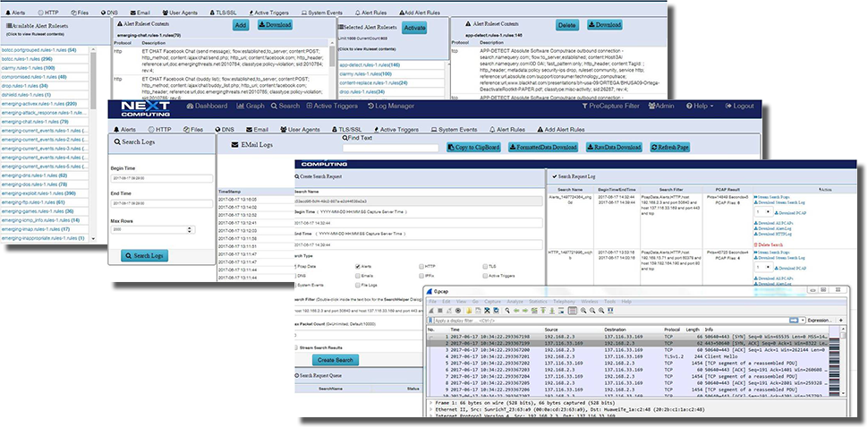Open Admin in top navbar

pos(661,106)
